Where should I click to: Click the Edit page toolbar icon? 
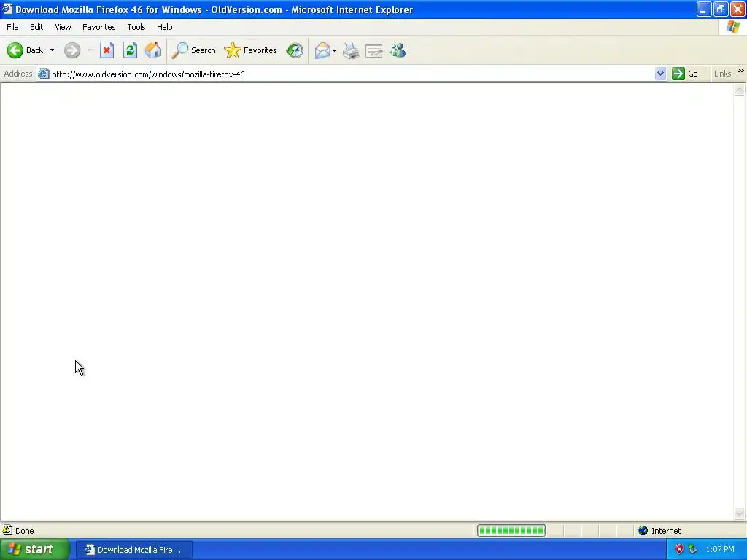(374, 50)
